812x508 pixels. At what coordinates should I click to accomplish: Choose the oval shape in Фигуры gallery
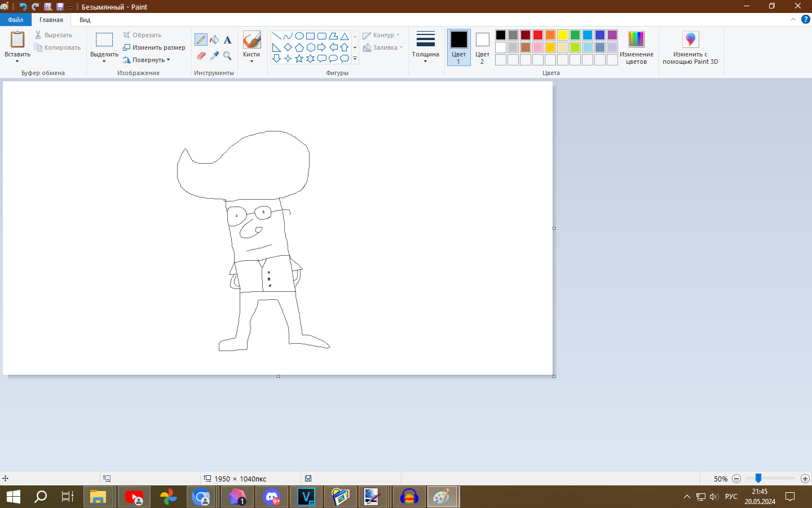point(299,36)
